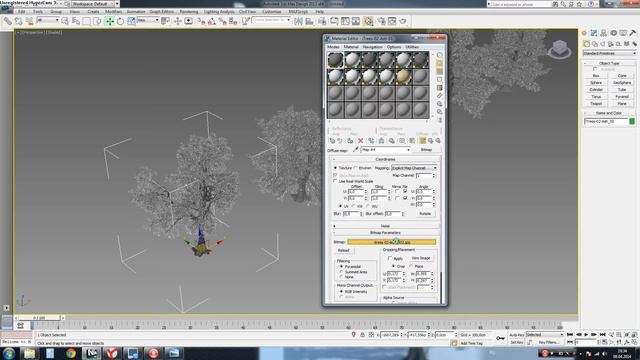This screenshot has height=360, width=640.
Task: Open the Create panel tab icon
Action: (x=584, y=33)
